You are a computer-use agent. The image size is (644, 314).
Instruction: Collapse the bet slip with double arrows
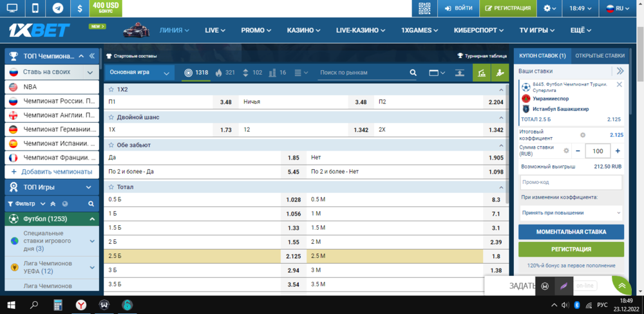pos(620,71)
